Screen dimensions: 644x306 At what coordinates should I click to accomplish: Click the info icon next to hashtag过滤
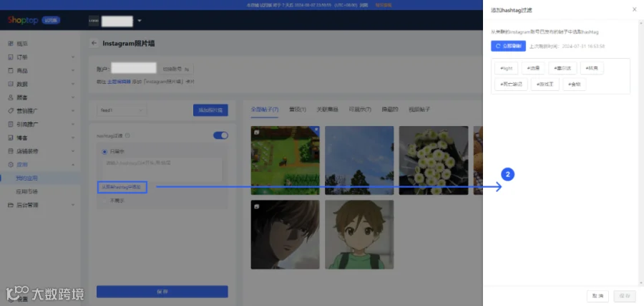click(127, 135)
